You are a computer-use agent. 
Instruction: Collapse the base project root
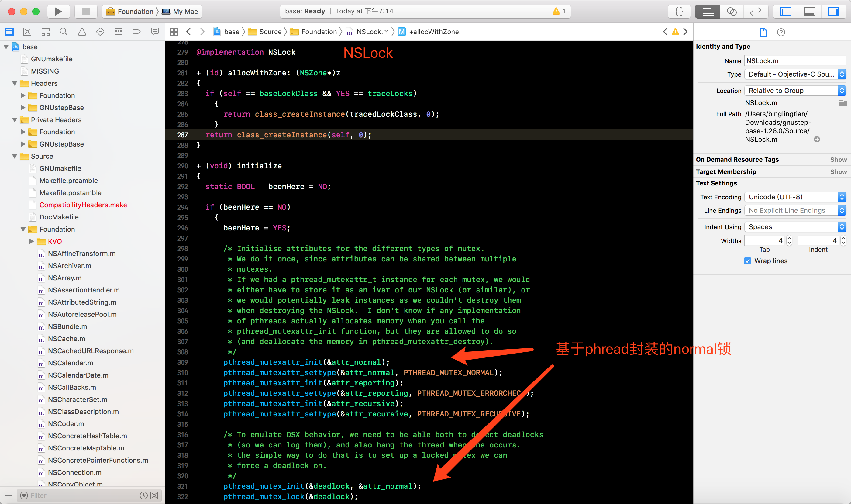click(x=6, y=47)
